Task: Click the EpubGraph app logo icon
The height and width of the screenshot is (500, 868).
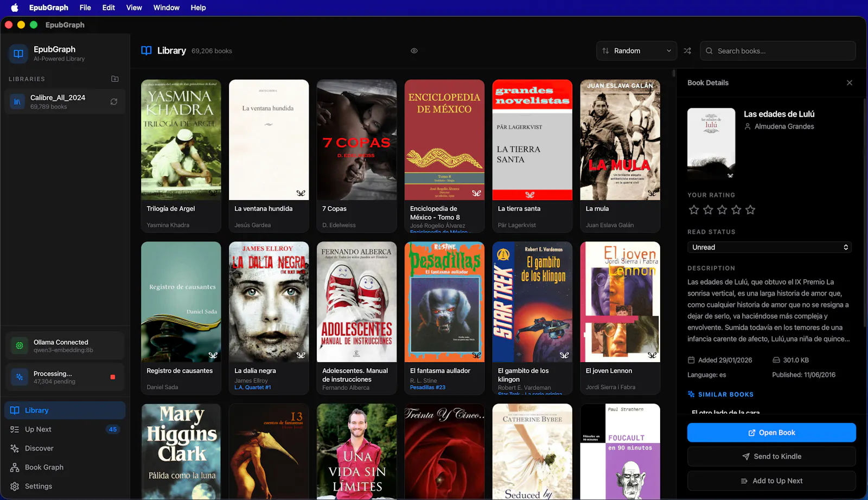Action: (x=18, y=53)
